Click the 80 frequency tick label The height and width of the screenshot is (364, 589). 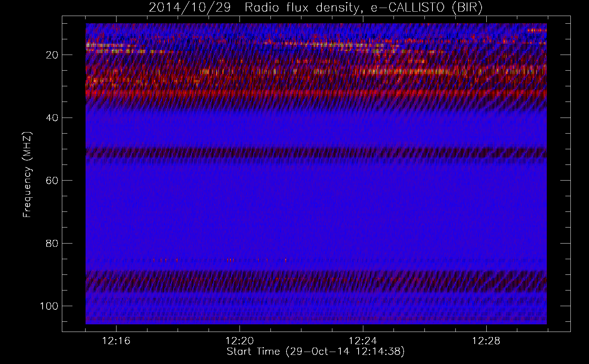[52, 243]
